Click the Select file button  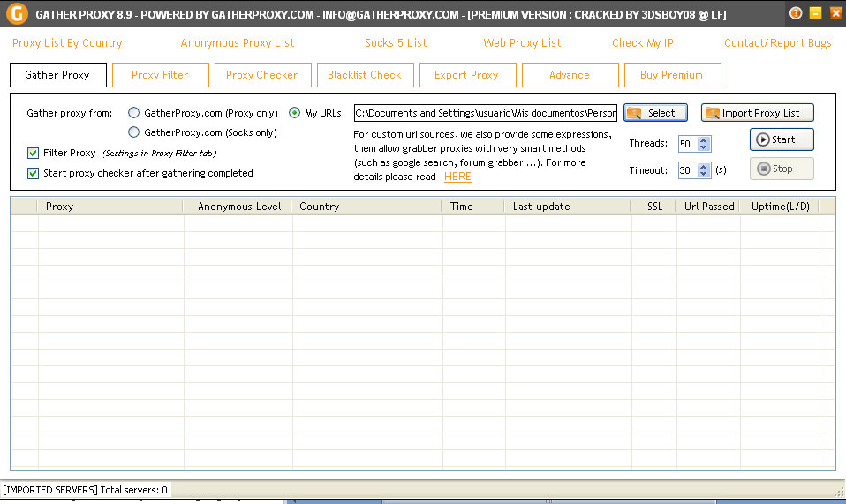(x=655, y=113)
